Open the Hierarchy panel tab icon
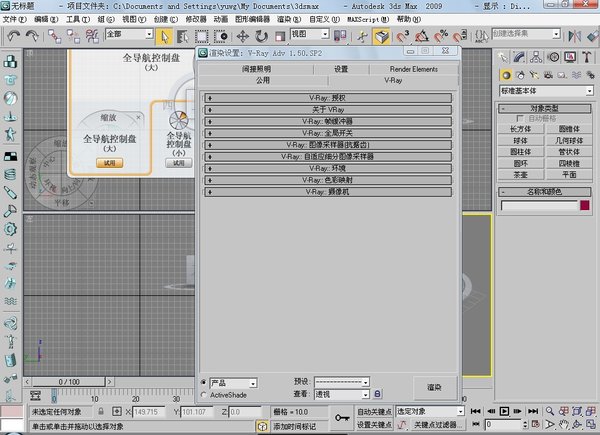The image size is (600, 435). click(536, 57)
